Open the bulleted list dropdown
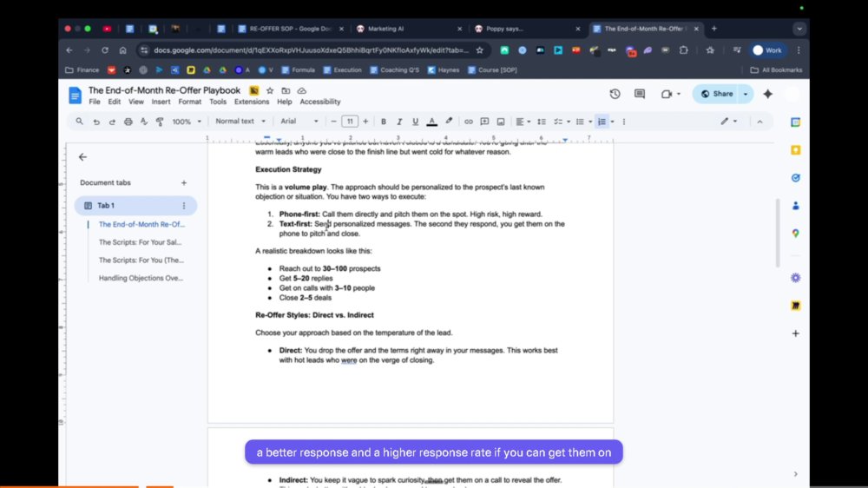 click(x=583, y=122)
